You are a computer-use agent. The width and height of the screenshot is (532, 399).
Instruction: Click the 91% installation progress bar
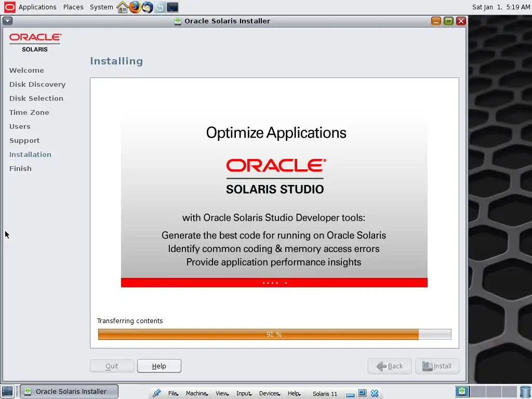[x=274, y=334]
